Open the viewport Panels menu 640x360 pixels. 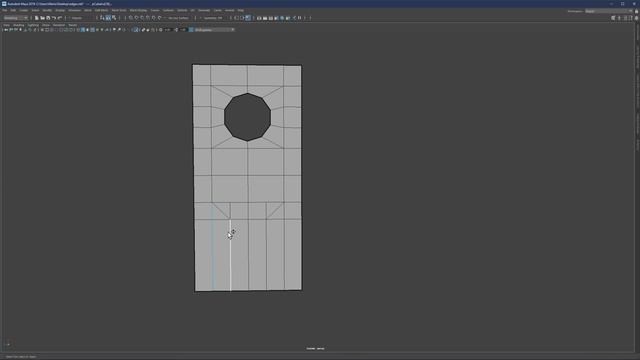pyautogui.click(x=73, y=25)
